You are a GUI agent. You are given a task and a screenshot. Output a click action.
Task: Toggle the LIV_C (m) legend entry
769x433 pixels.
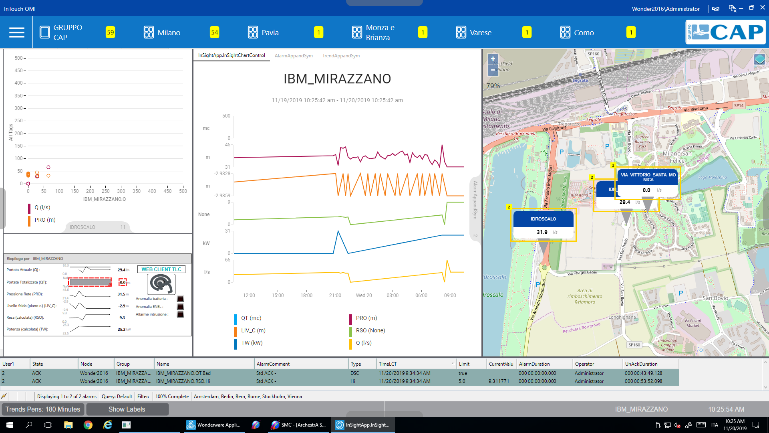[250, 331]
